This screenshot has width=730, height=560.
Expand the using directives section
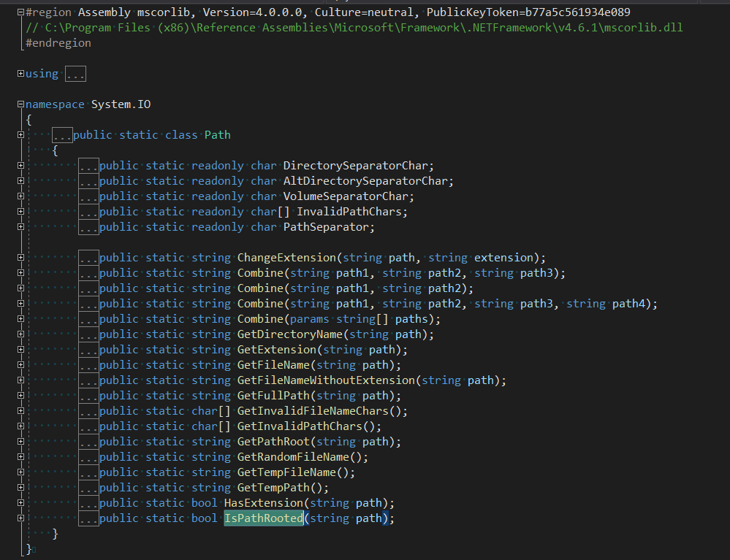click(20, 73)
